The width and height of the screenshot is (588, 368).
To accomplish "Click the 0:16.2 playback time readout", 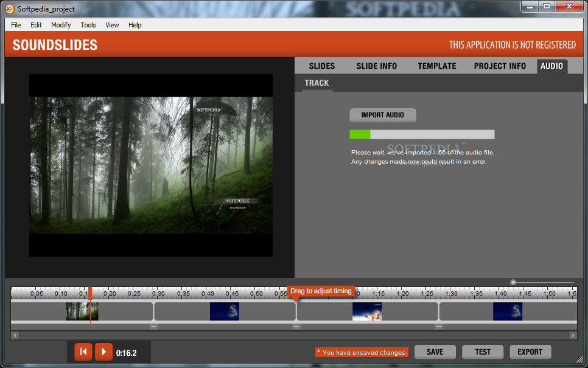I will pos(127,353).
